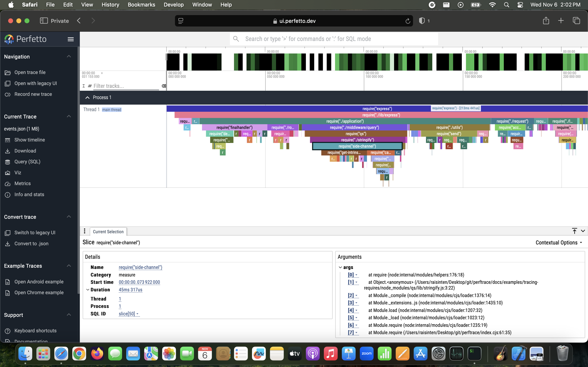The width and height of the screenshot is (588, 367).
Task: Open the Query (SQL) page
Action: [x=27, y=162]
